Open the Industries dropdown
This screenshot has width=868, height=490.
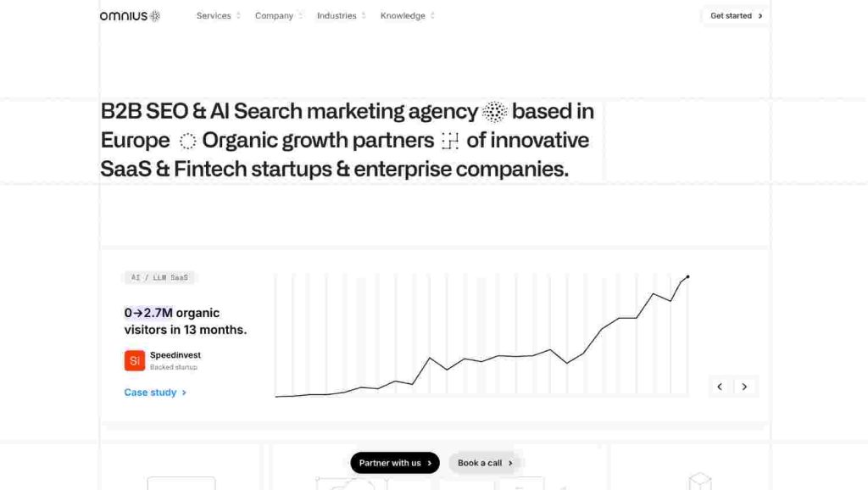(x=336, y=15)
